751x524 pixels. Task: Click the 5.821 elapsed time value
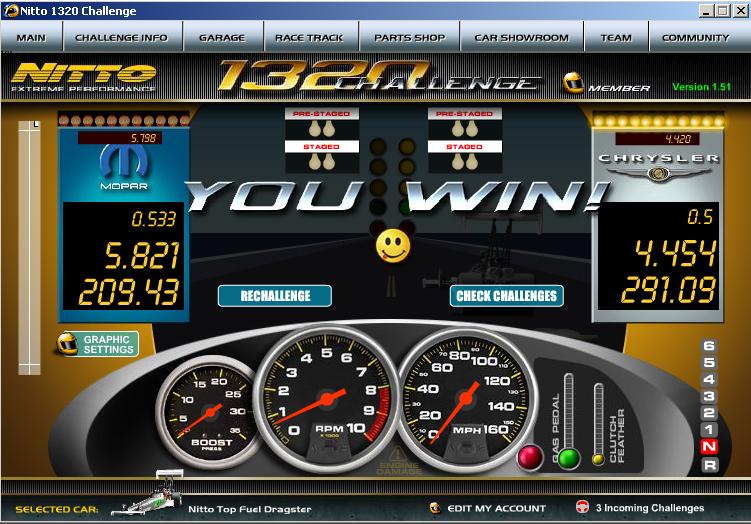[x=142, y=255]
